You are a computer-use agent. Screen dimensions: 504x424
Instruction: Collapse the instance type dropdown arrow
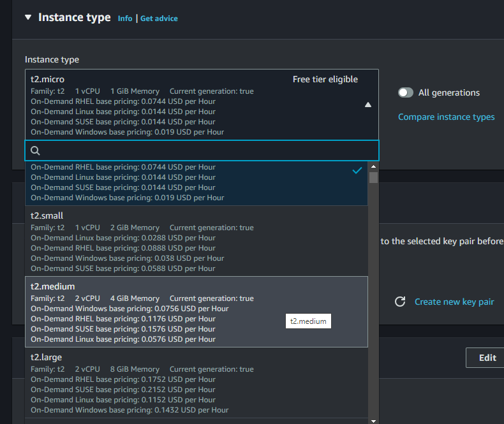(368, 105)
